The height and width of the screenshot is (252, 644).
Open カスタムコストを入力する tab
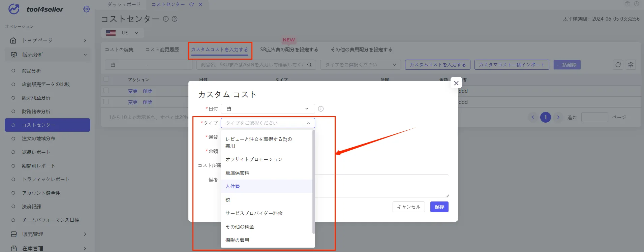(x=219, y=50)
